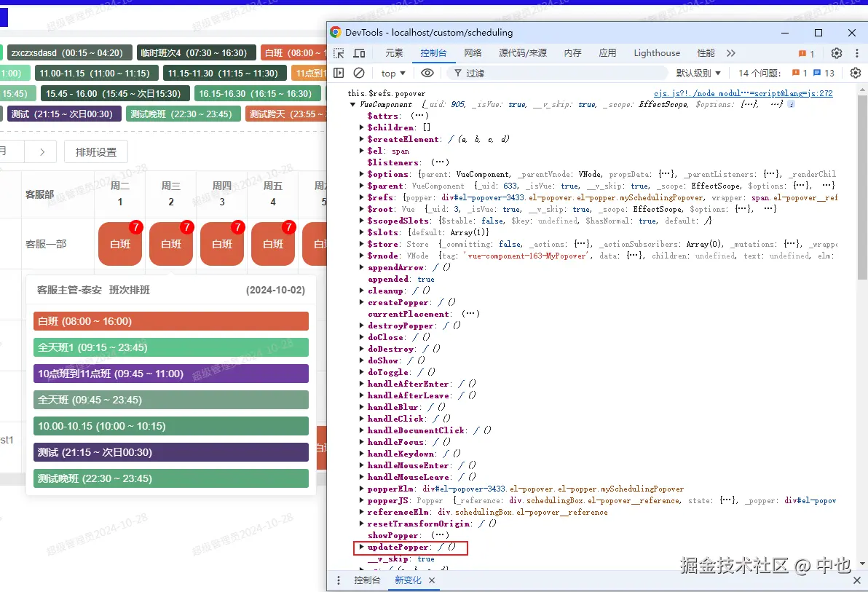The height and width of the screenshot is (592, 868).
Task: Click the console sidebar toggle icon
Action: (339, 73)
